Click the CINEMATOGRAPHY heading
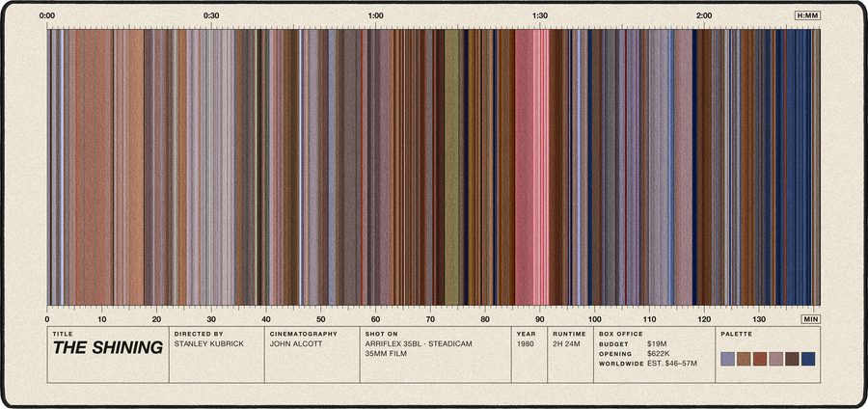 pos(304,335)
